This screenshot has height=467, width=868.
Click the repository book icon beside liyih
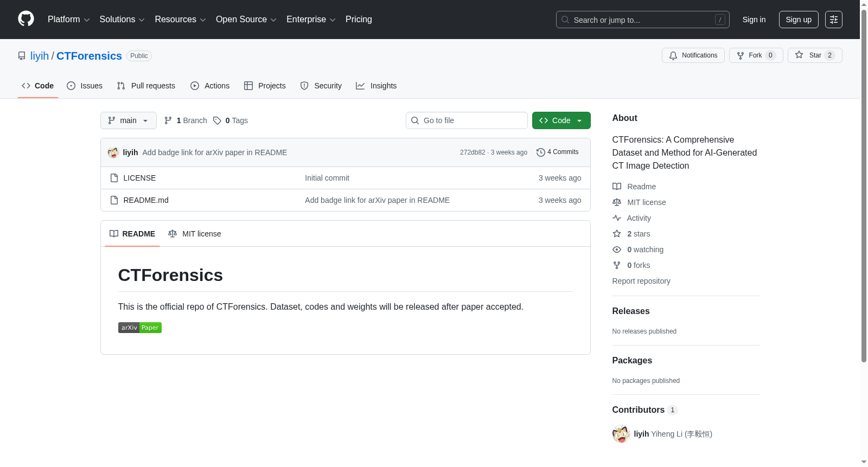[x=22, y=56]
